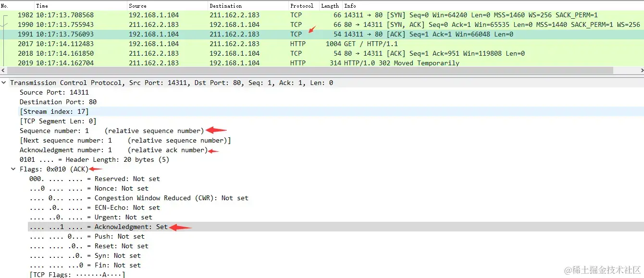This screenshot has height=278, width=644.
Task: Select packet 2019 302 Moved Temporarily row
Action: tap(322, 62)
